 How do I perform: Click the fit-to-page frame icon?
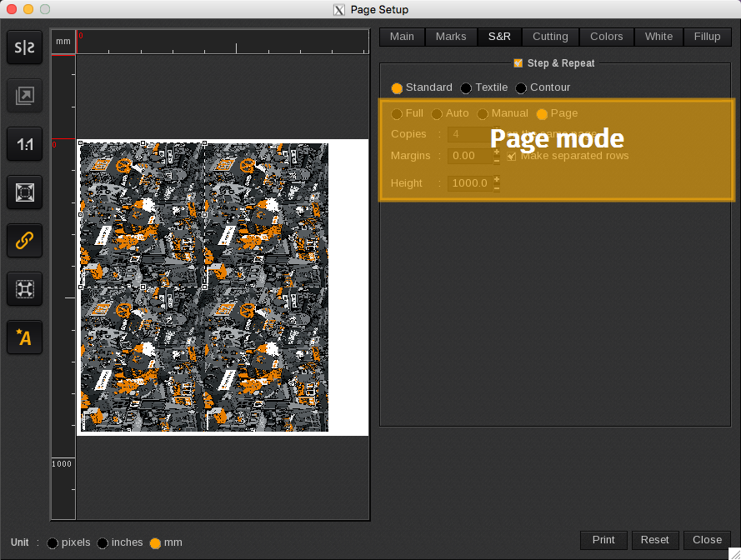(x=25, y=192)
